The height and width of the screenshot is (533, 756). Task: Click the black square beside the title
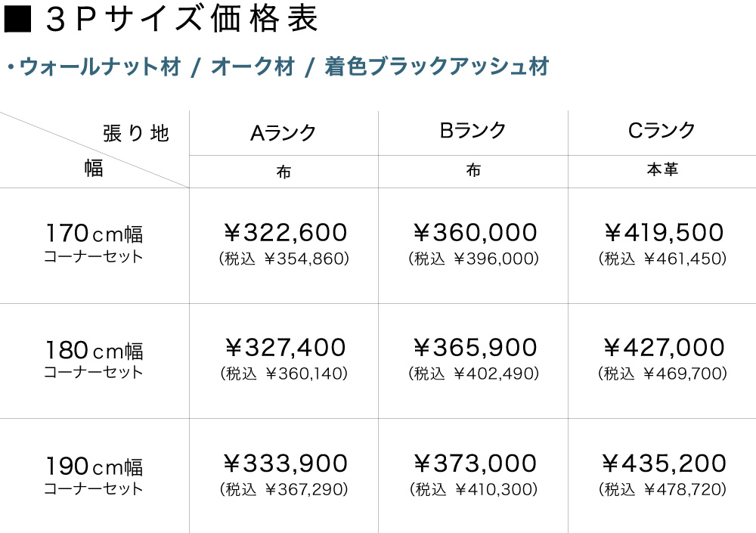pos(17,20)
